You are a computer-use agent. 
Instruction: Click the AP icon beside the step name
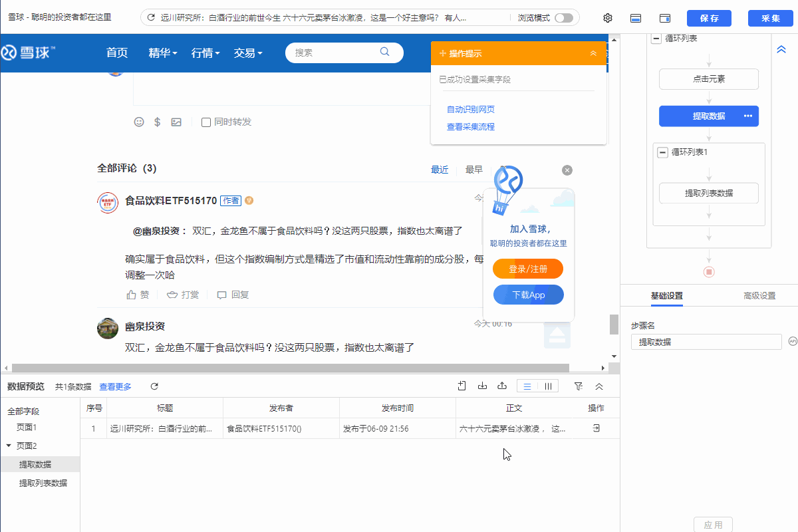(792, 341)
